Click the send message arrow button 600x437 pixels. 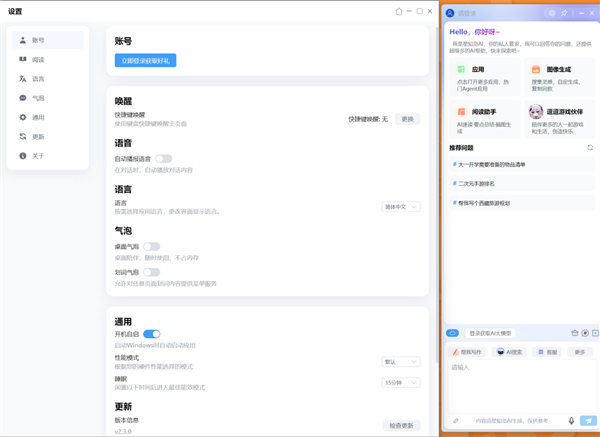[x=588, y=421]
